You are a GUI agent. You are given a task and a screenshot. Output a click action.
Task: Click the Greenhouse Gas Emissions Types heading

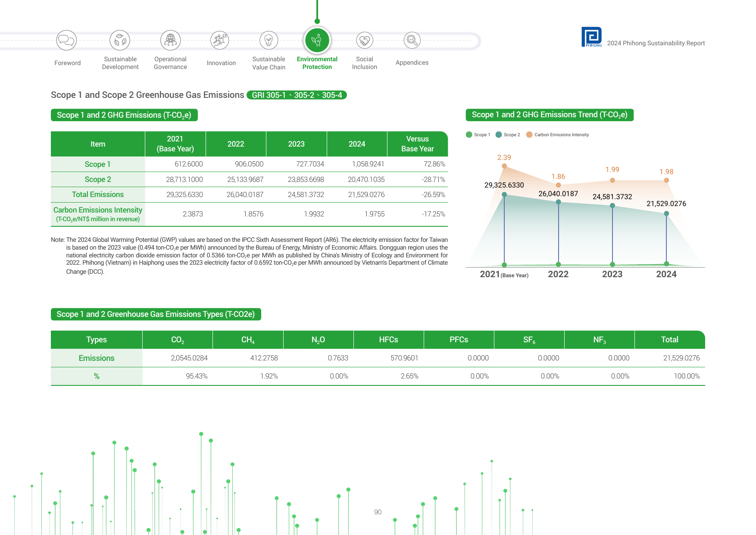coord(156,314)
